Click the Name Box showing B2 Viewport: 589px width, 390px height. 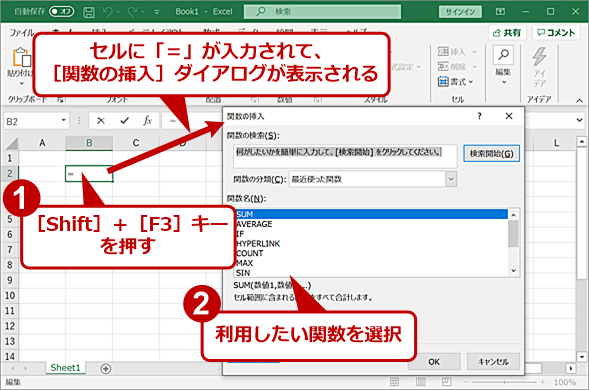(x=32, y=121)
